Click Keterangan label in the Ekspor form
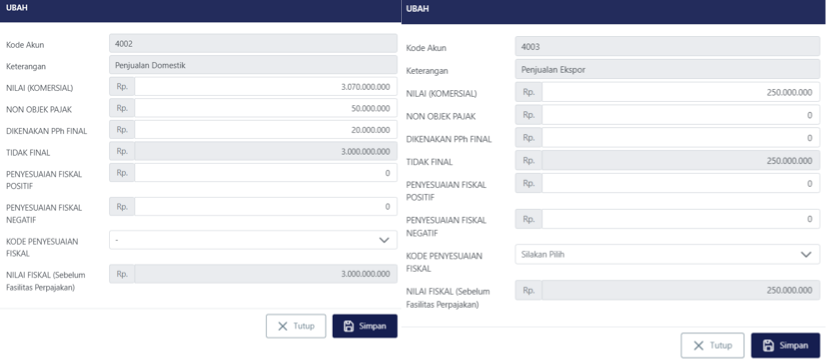This screenshot has height=361, width=826. click(x=427, y=71)
